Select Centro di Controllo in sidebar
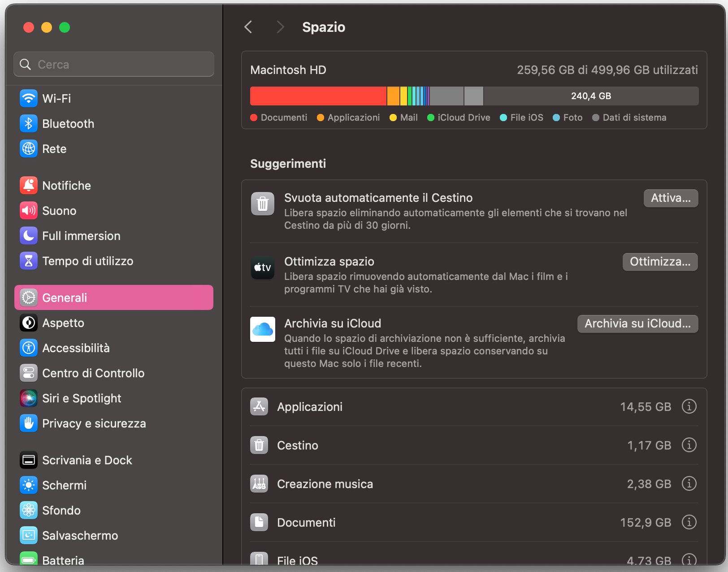Screen dimensions: 728x572 click(x=93, y=373)
